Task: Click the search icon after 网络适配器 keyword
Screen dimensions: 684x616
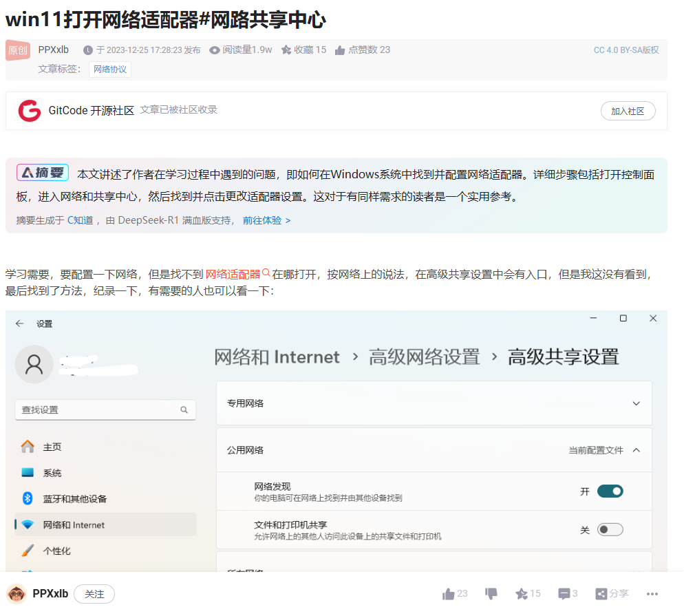Action: (x=266, y=273)
